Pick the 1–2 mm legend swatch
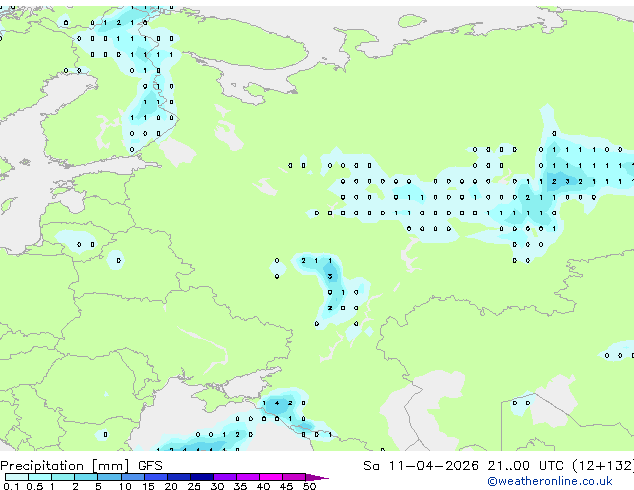 pos(63,477)
